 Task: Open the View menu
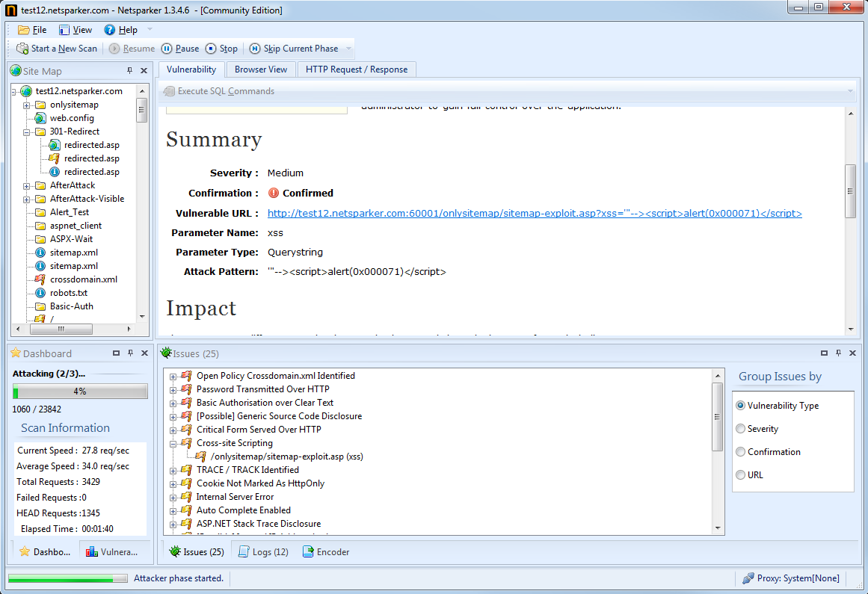pyautogui.click(x=76, y=30)
